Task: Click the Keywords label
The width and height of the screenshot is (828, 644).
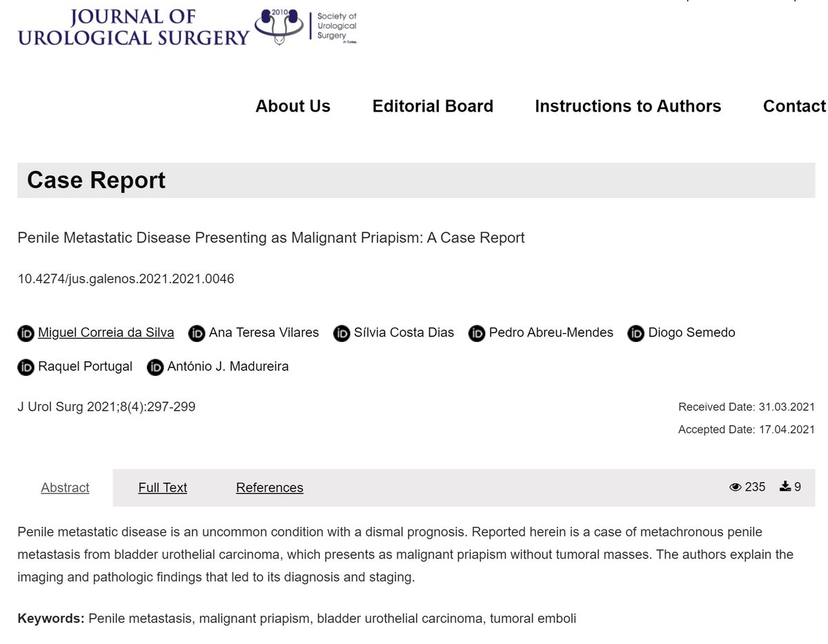Action: [51, 618]
